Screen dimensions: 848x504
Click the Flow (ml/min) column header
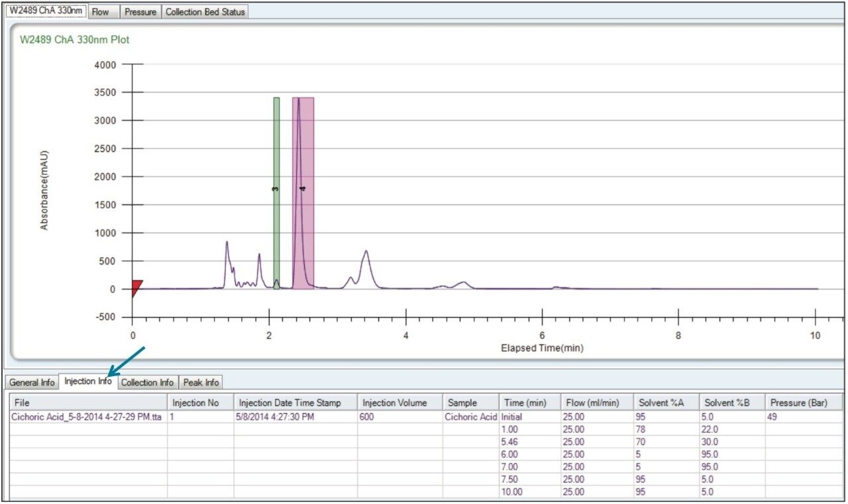tap(596, 403)
